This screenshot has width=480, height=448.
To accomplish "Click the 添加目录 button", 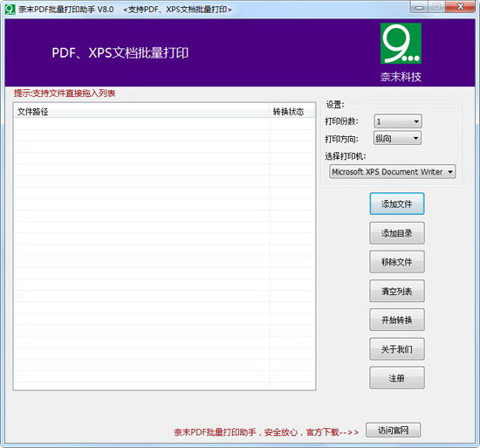I will [397, 233].
